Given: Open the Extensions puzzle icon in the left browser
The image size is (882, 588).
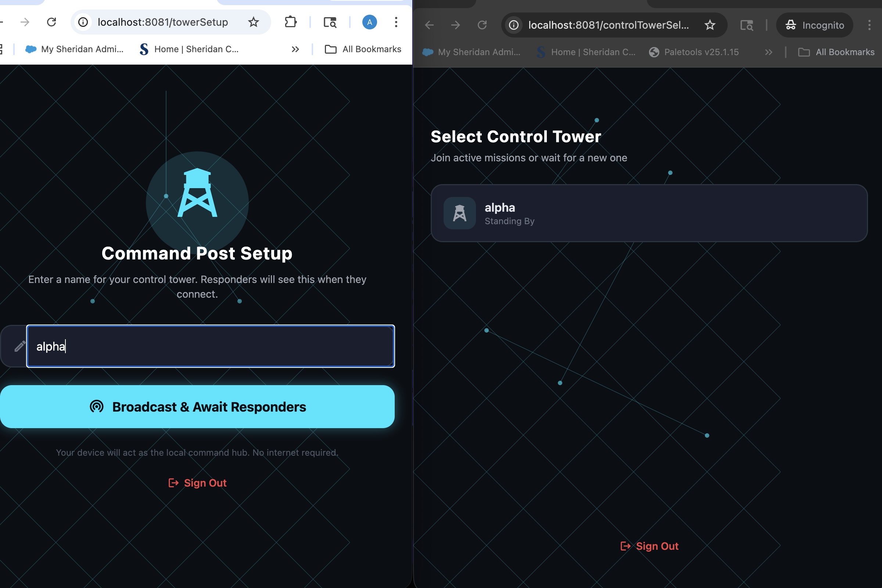Looking at the screenshot, I should 291,22.
